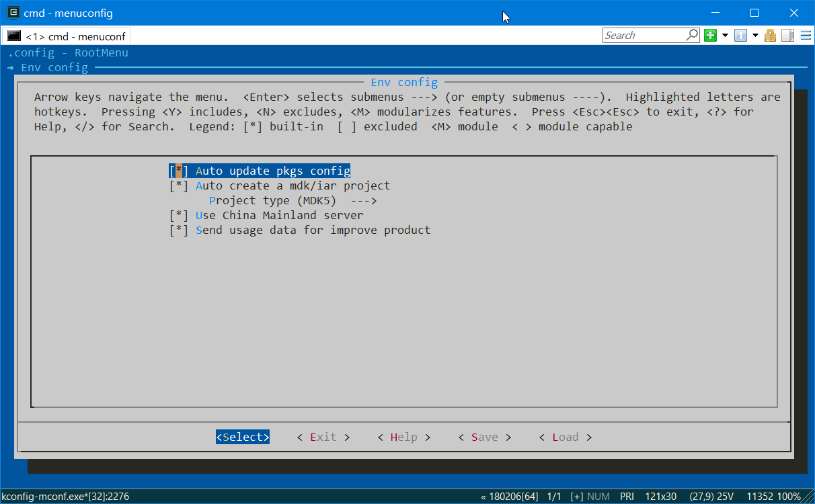Click the < Help > button
Image resolution: width=815 pixels, height=504 pixels.
[403, 437]
